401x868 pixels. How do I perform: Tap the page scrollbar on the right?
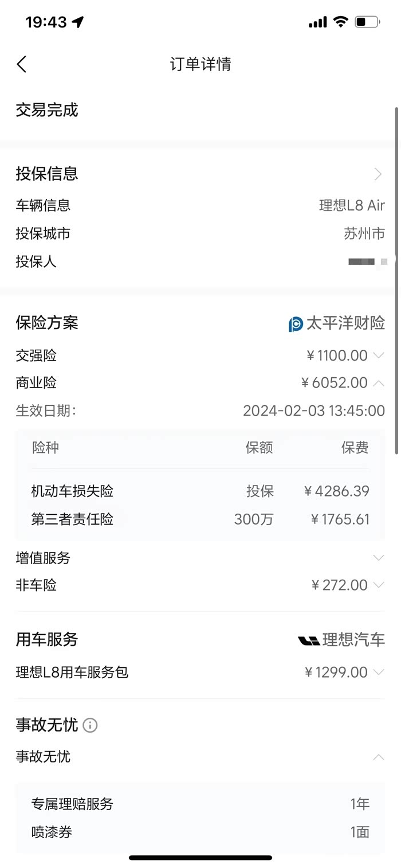coord(396,281)
